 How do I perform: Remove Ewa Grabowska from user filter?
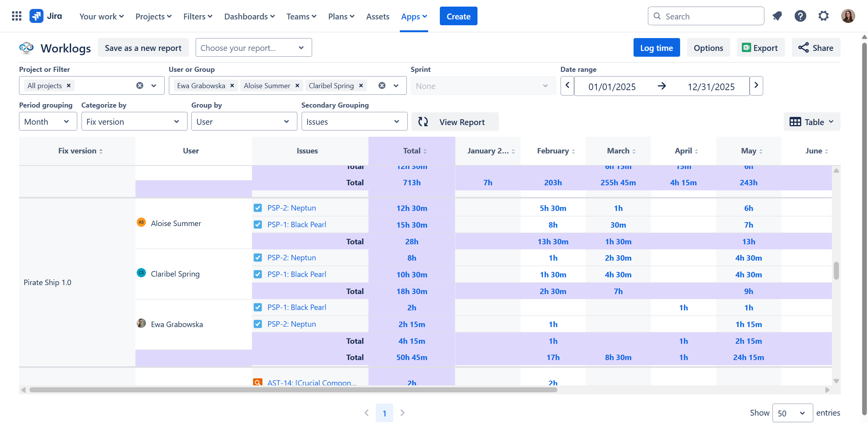[x=232, y=85]
